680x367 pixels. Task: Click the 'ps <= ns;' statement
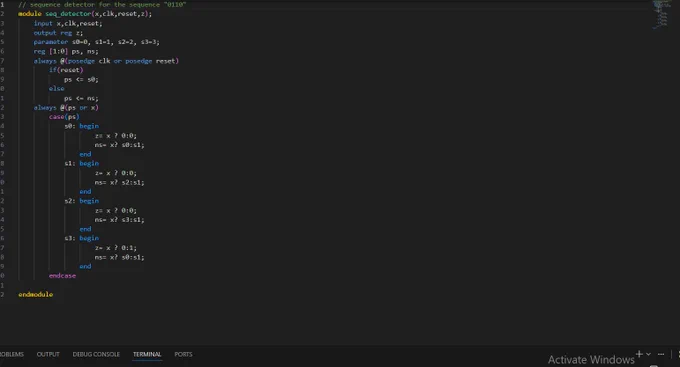point(81,98)
